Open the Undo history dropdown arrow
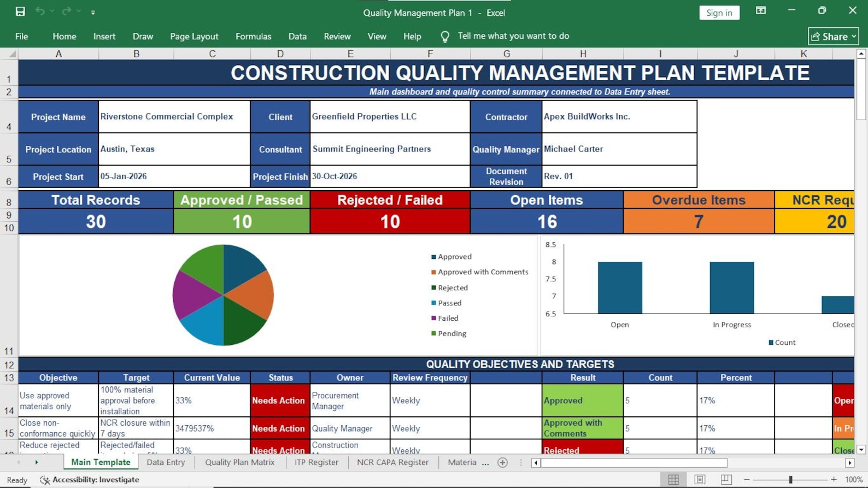868x488 pixels. coord(52,11)
